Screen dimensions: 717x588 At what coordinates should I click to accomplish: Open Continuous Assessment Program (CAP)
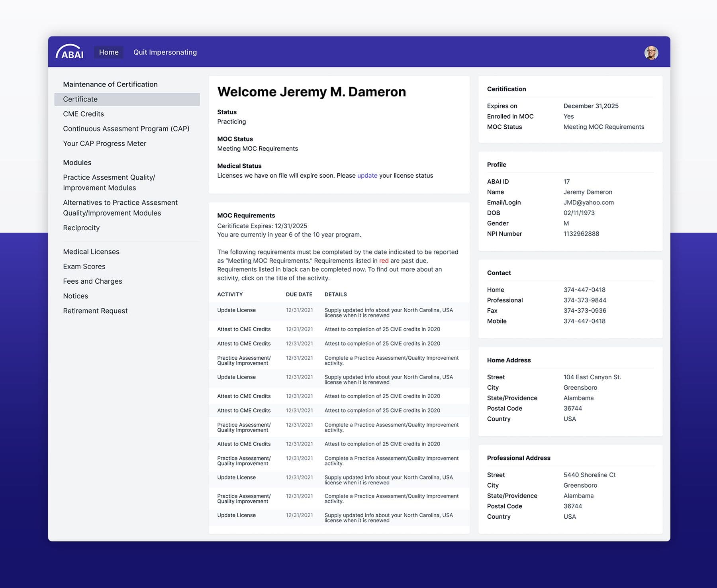[x=126, y=129]
